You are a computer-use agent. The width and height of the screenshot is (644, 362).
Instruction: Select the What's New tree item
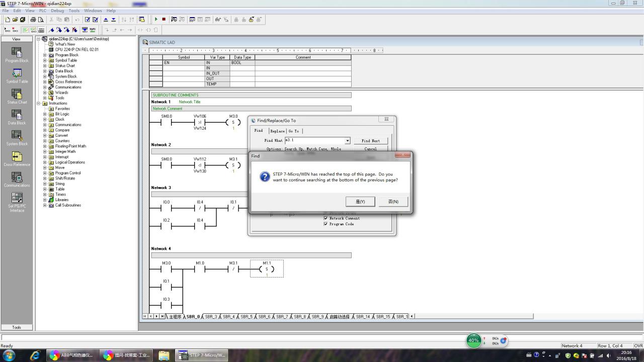[x=65, y=44]
